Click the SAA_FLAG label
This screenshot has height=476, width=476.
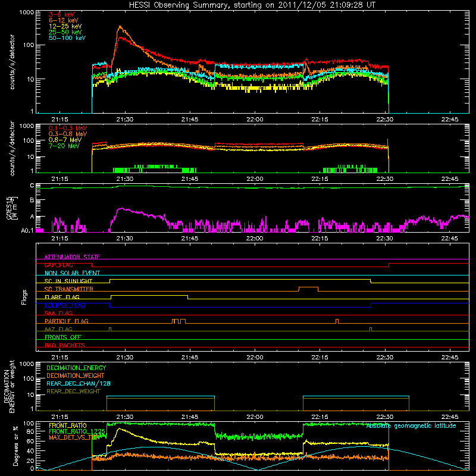click(x=58, y=313)
